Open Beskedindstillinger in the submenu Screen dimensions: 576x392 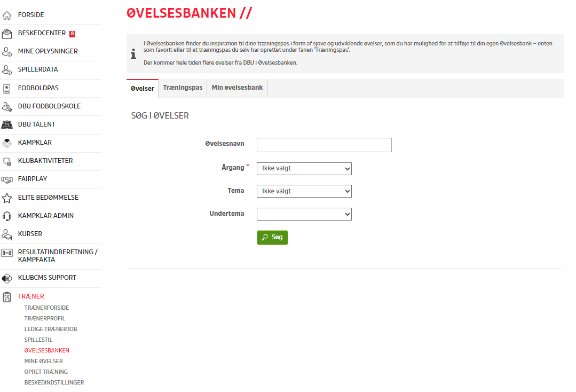(54, 382)
